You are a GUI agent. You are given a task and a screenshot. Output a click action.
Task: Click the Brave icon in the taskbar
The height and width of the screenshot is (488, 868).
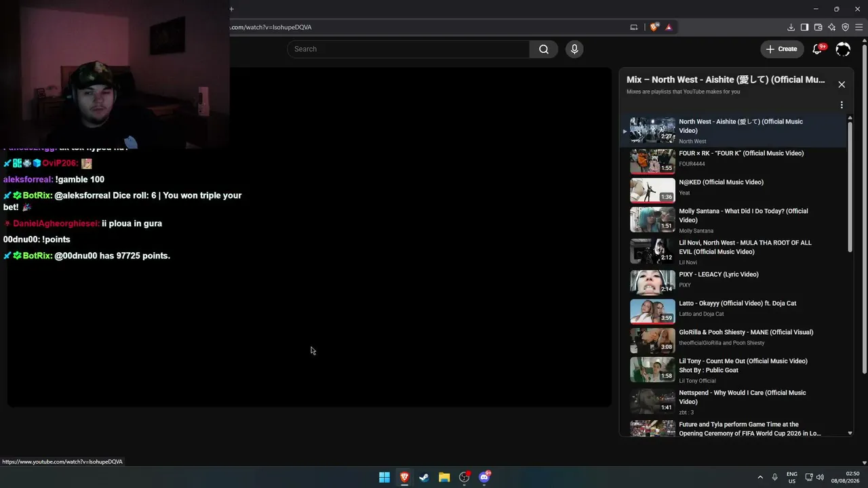[404, 477]
